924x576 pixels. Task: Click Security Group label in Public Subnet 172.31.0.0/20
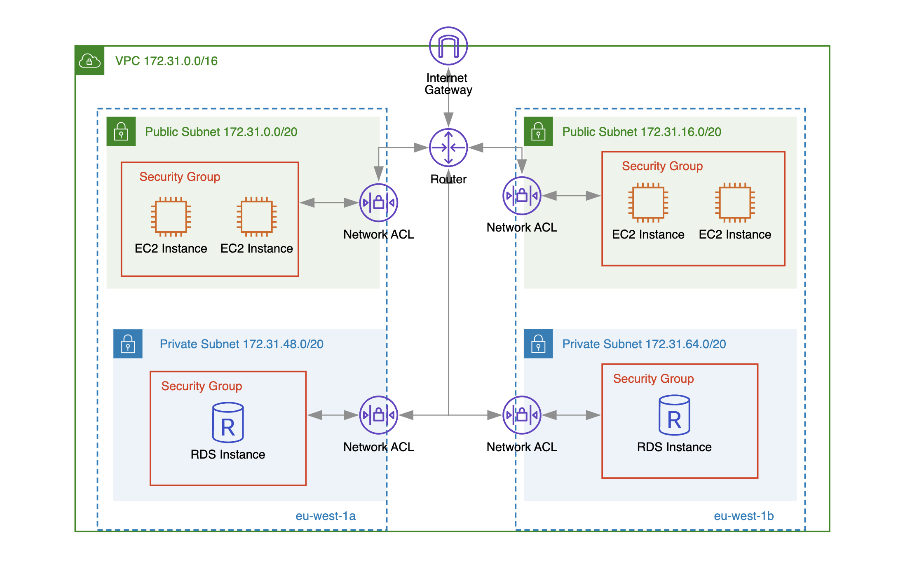tap(180, 177)
